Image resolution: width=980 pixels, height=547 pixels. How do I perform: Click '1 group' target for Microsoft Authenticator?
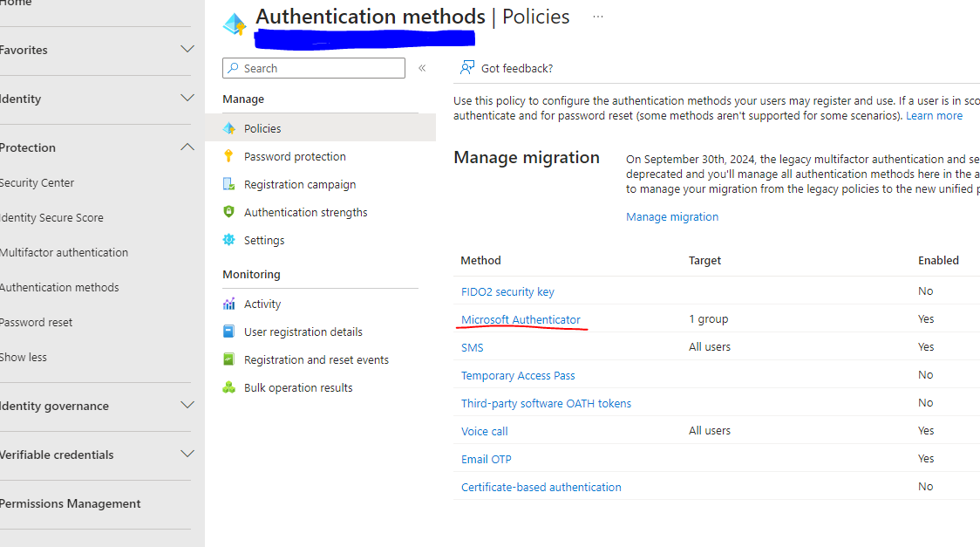point(708,318)
